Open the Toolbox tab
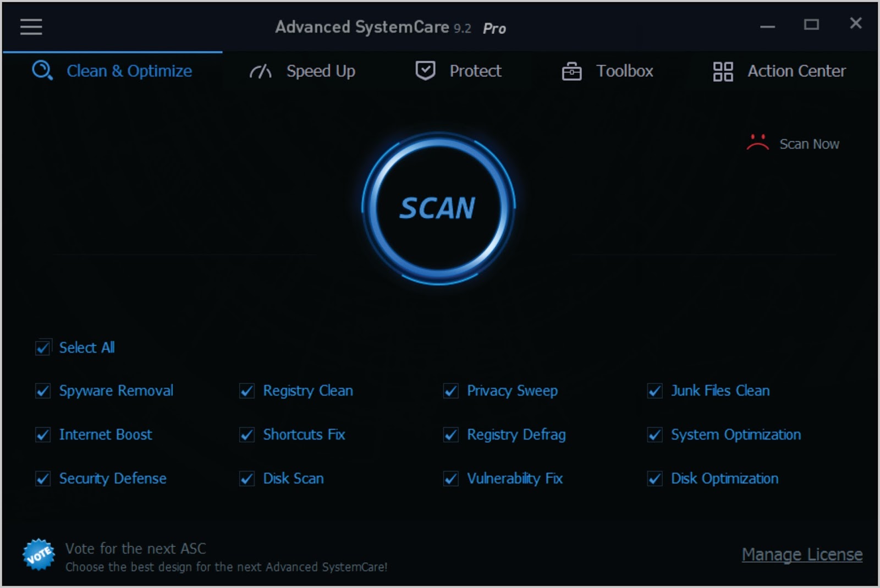 pyautogui.click(x=607, y=71)
